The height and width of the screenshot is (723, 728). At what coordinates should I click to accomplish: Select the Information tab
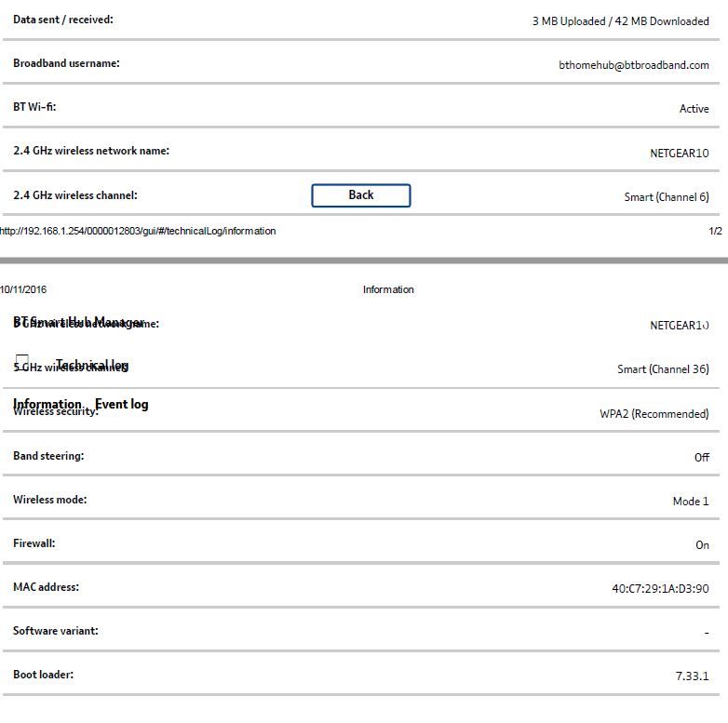tap(47, 404)
